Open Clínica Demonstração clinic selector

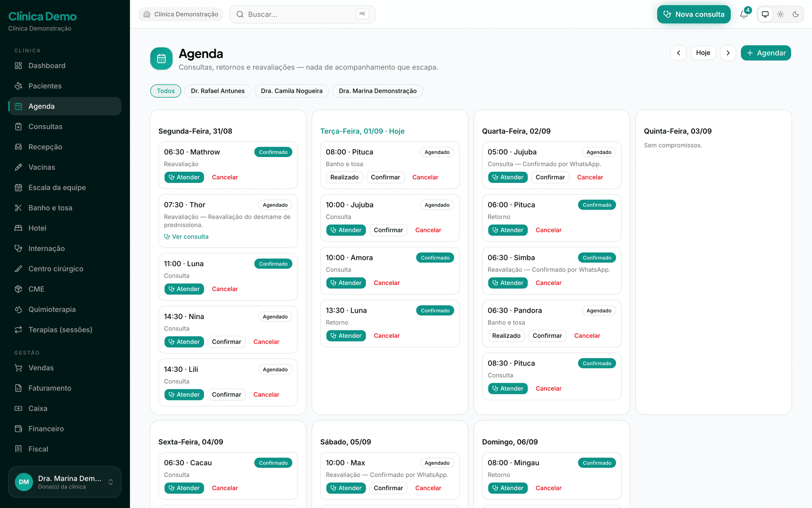coord(181,14)
